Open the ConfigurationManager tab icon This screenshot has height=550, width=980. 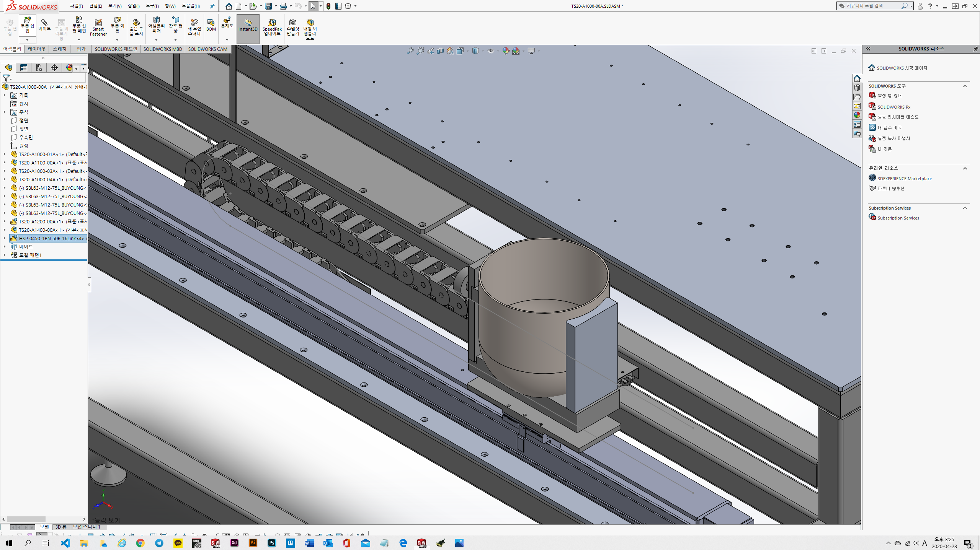[x=39, y=68]
